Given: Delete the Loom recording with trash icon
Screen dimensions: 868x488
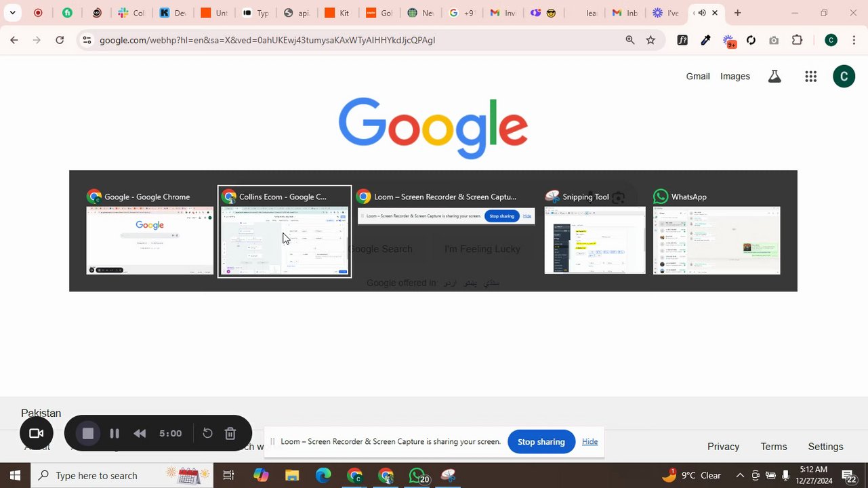Looking at the screenshot, I should tap(230, 434).
